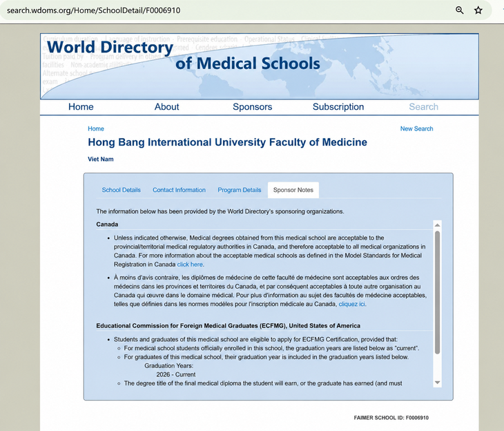Open the Subscription menu item
This screenshot has width=504, height=431.
pos(338,107)
